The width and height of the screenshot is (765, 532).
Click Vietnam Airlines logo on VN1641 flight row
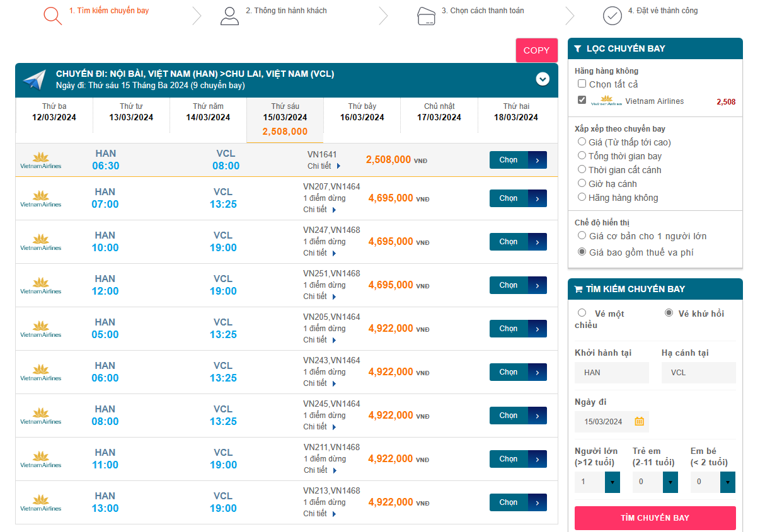click(41, 161)
